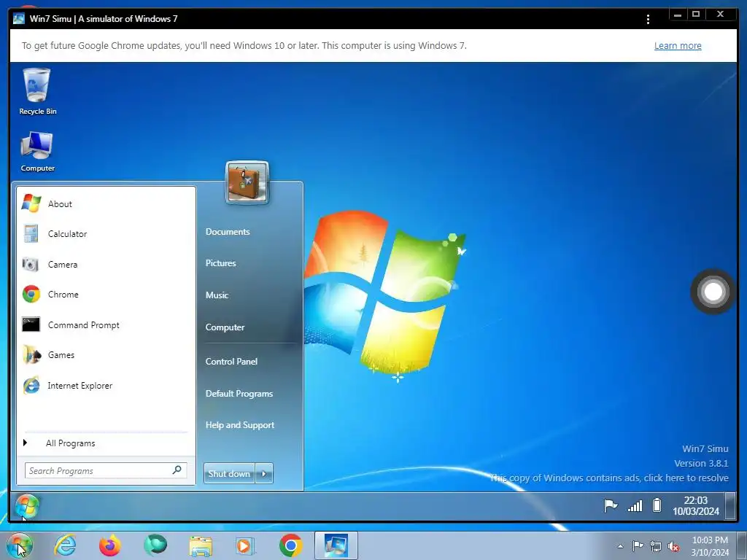Screen dimensions: 747x560
Task: Launch About from the start menu
Action: pos(106,204)
